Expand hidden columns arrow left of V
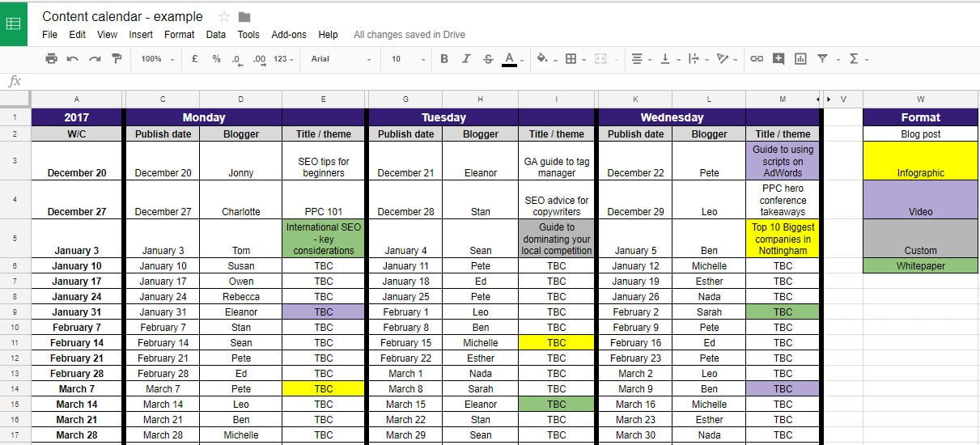This screenshot has height=445, width=980. 829,99
